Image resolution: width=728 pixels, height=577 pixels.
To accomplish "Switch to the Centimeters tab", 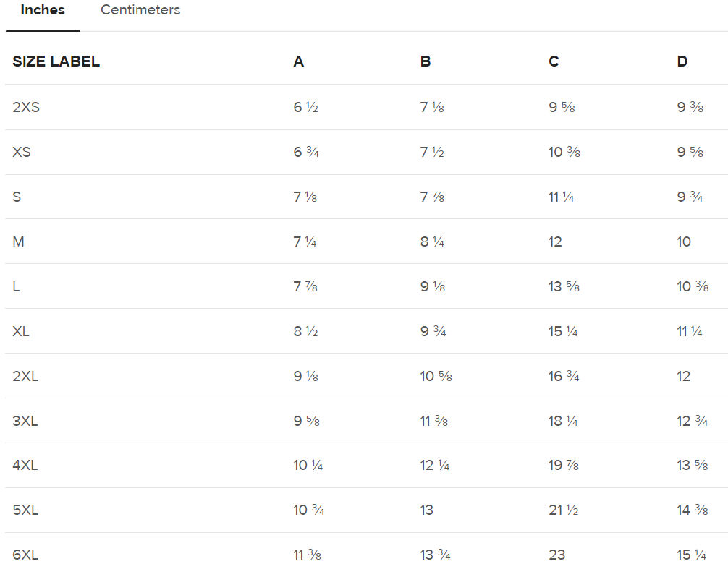I will (x=140, y=10).
